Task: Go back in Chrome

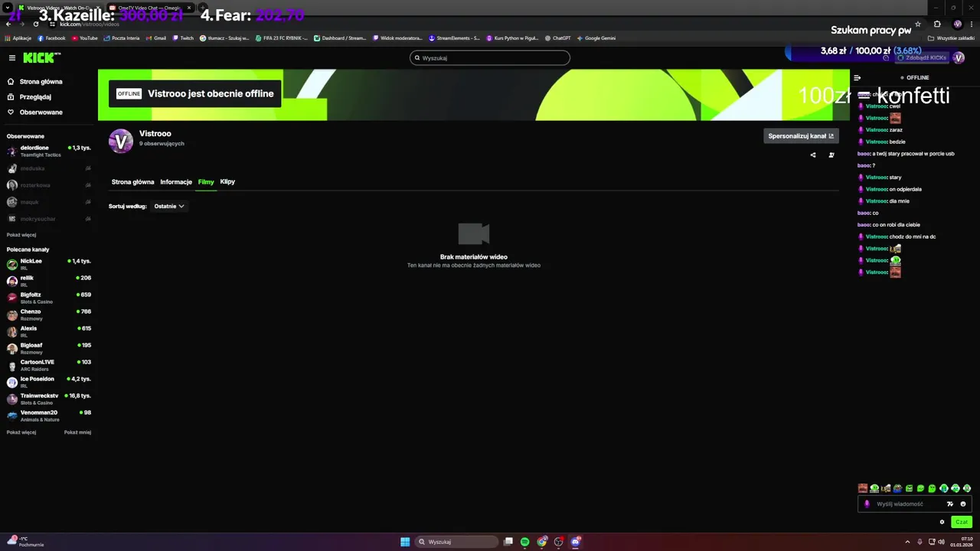Action: pos(8,24)
